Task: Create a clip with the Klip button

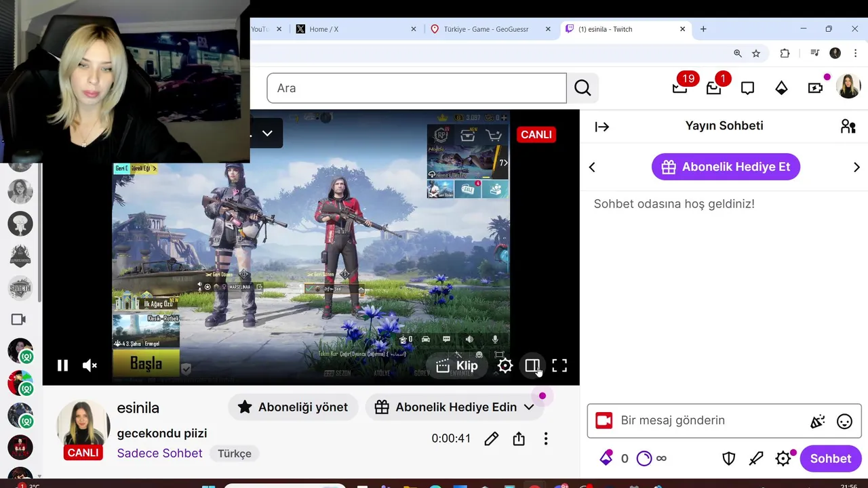Action: tap(457, 366)
